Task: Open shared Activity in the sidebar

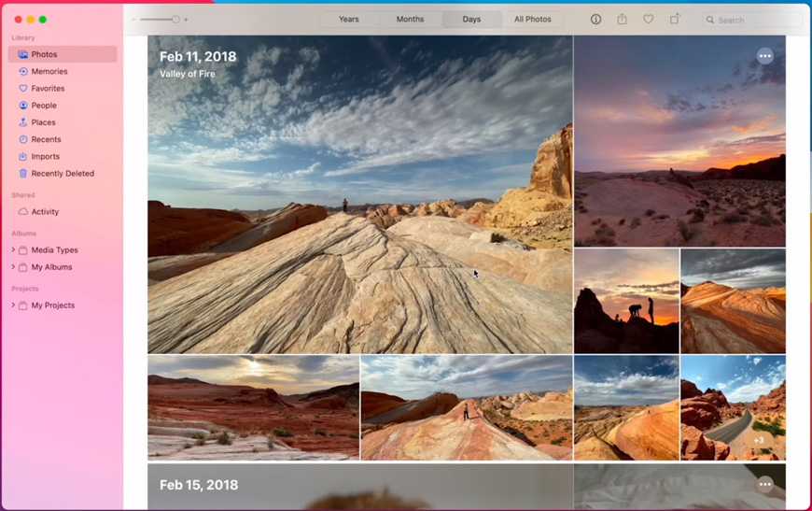Action: coord(45,212)
